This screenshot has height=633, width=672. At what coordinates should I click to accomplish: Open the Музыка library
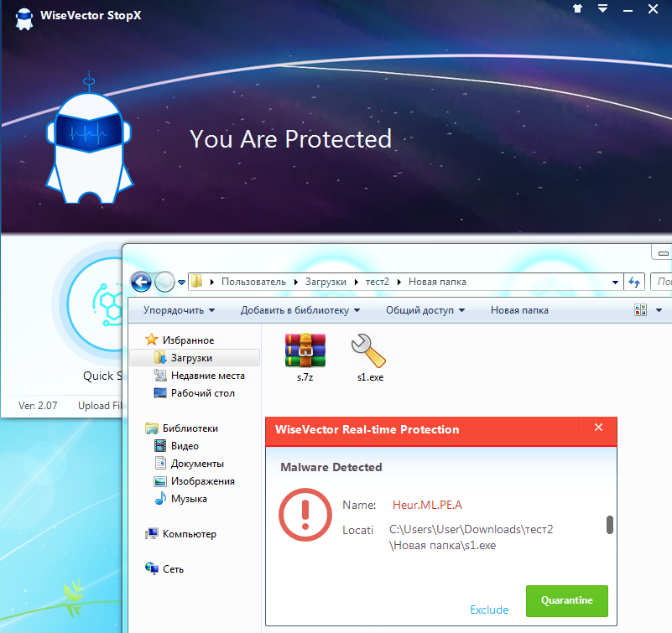189,499
